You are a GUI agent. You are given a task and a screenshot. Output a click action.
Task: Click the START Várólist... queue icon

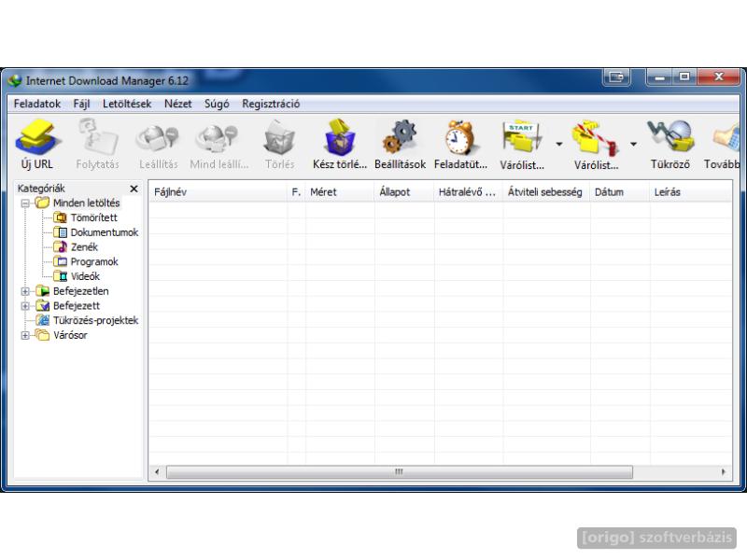click(522, 137)
